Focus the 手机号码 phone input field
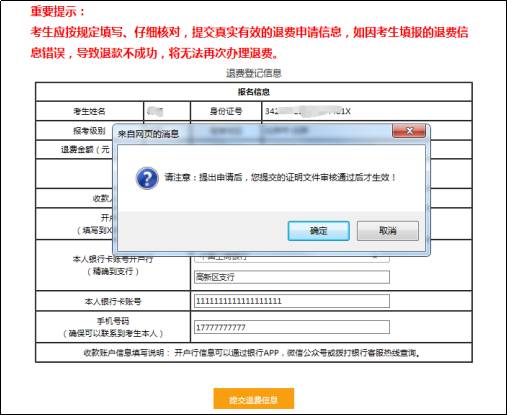 pyautogui.click(x=292, y=327)
